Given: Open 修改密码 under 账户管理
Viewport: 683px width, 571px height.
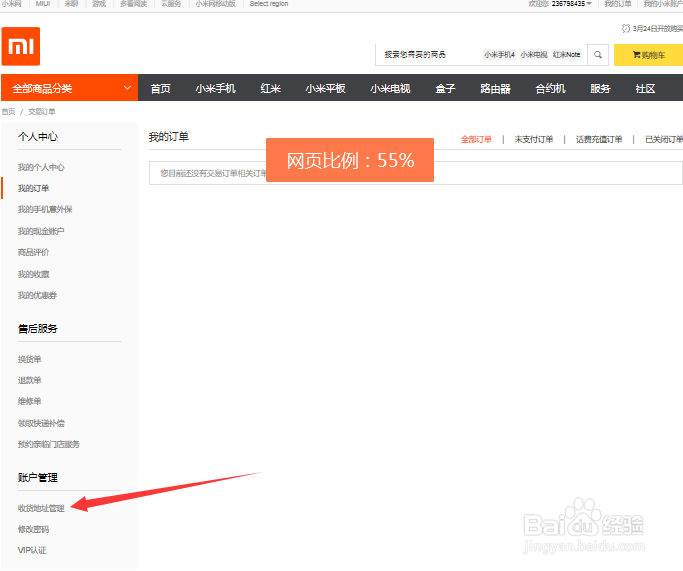Looking at the screenshot, I should (x=33, y=529).
